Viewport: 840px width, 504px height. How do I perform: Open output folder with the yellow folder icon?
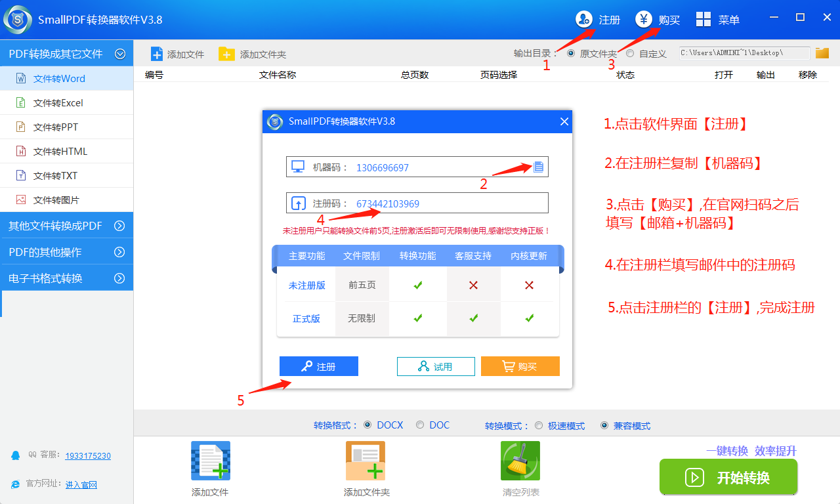[x=822, y=53]
